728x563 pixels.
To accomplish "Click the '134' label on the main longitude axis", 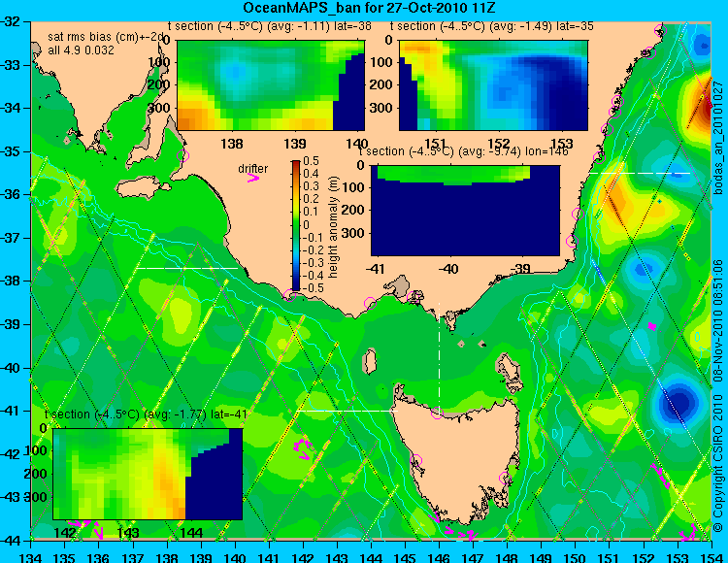I will tap(31, 557).
